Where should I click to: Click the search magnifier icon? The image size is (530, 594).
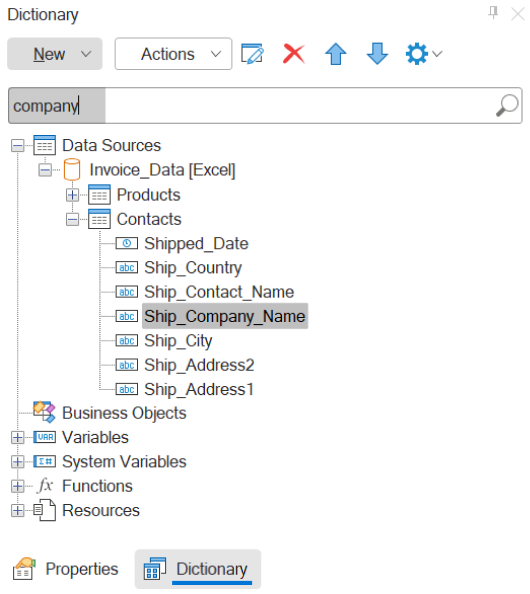[x=507, y=105]
